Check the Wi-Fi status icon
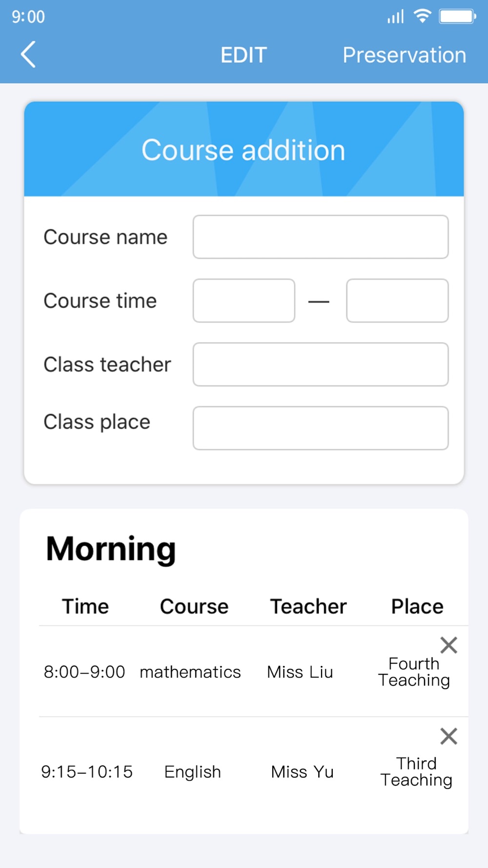This screenshot has height=868, width=488. pos(422,16)
